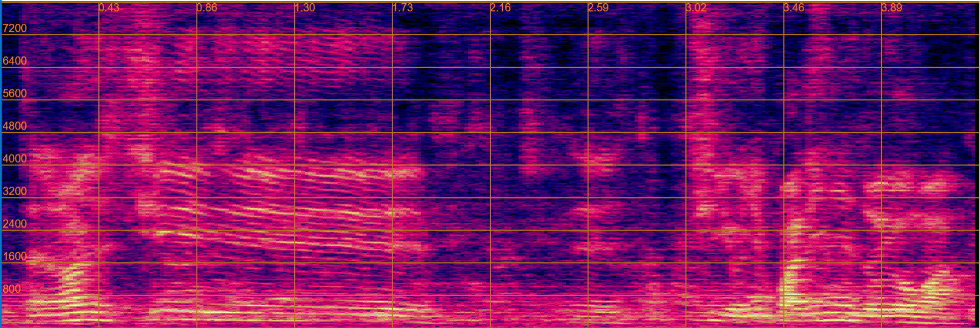Click the 0.43 time marker label
This screenshot has height=328, width=980.
(x=109, y=8)
